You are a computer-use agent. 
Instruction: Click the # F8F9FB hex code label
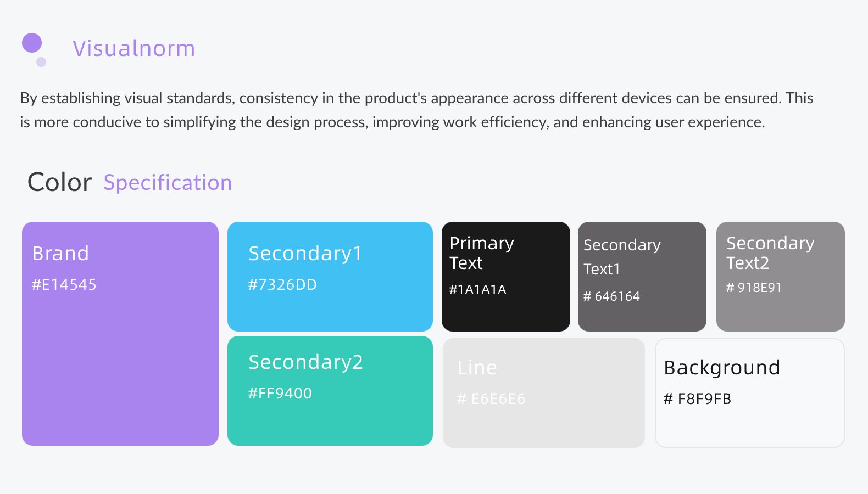[x=697, y=399]
